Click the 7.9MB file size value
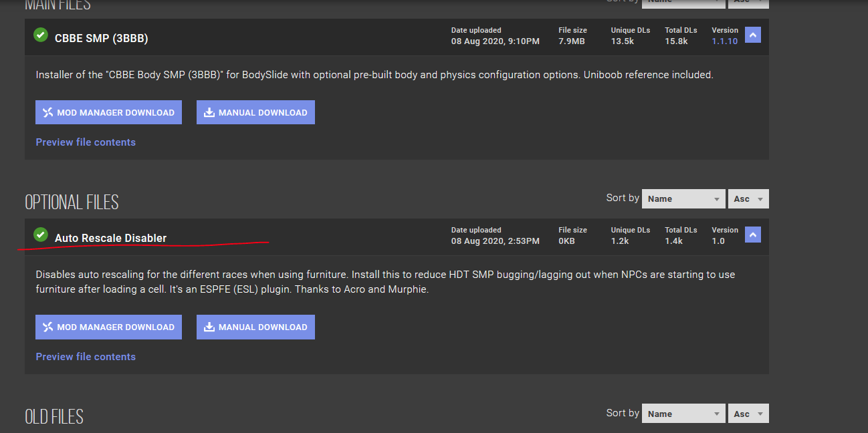The width and height of the screenshot is (868, 433). pos(572,41)
